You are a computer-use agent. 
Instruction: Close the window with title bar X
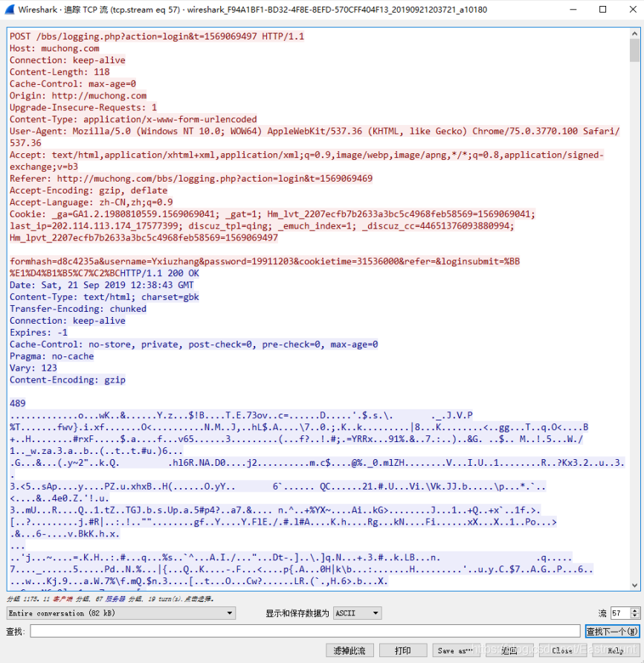pos(633,10)
